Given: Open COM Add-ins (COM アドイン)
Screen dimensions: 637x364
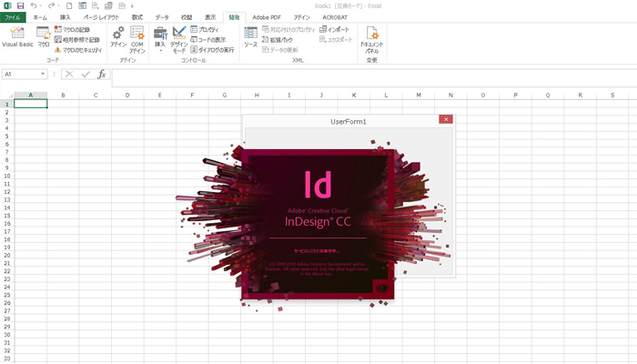Looking at the screenshot, I should [x=136, y=39].
